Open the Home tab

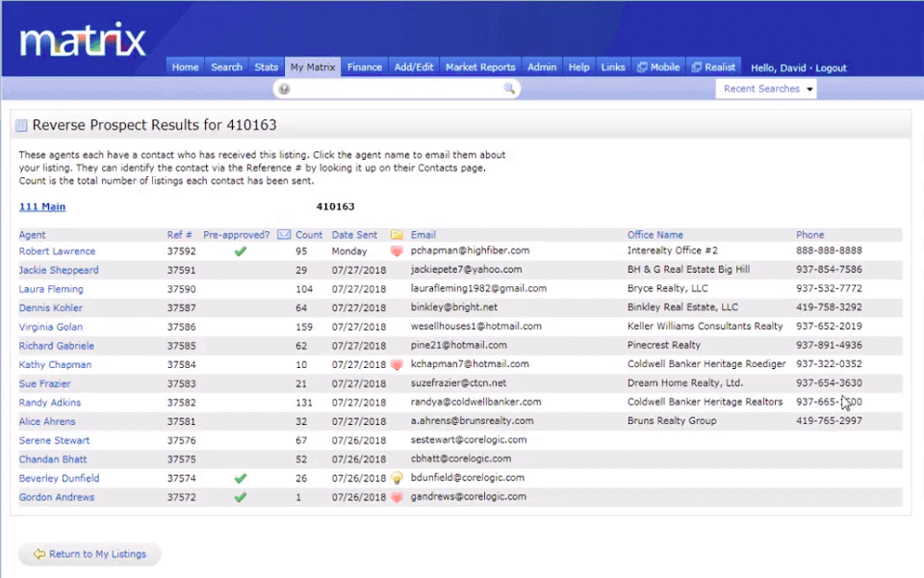185,67
